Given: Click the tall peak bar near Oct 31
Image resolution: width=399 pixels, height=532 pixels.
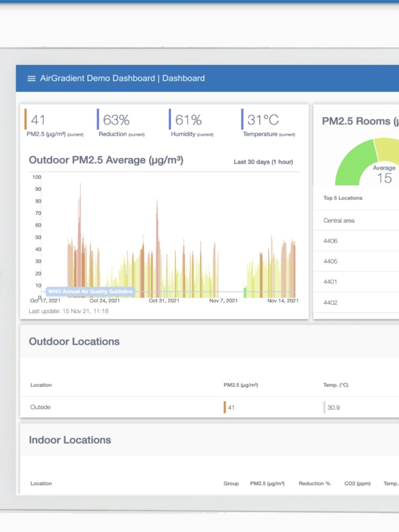Looking at the screenshot, I should (157, 249).
